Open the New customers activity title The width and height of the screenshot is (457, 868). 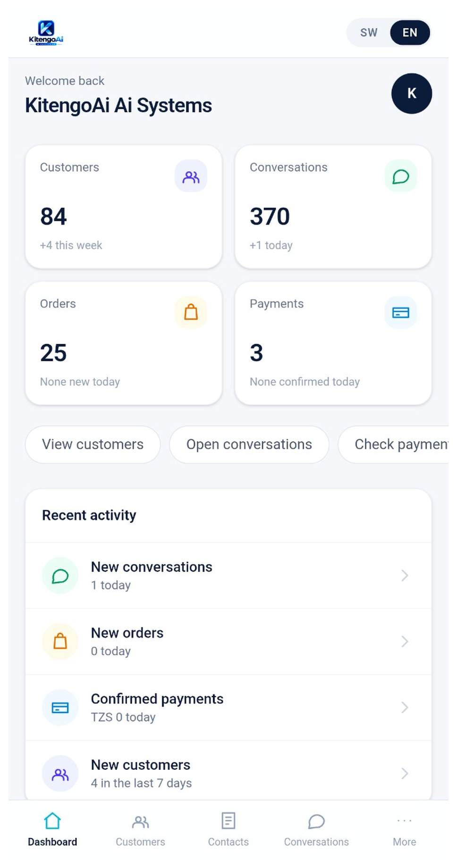pos(141,765)
